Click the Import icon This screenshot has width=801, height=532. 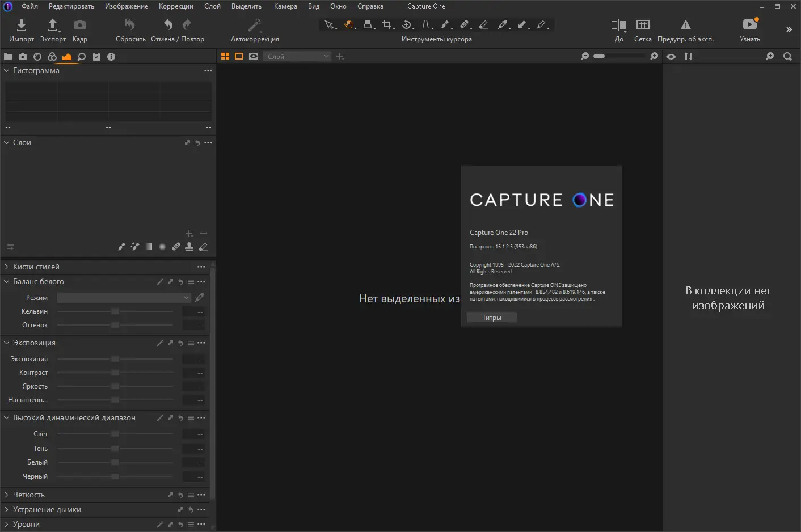pyautogui.click(x=21, y=26)
